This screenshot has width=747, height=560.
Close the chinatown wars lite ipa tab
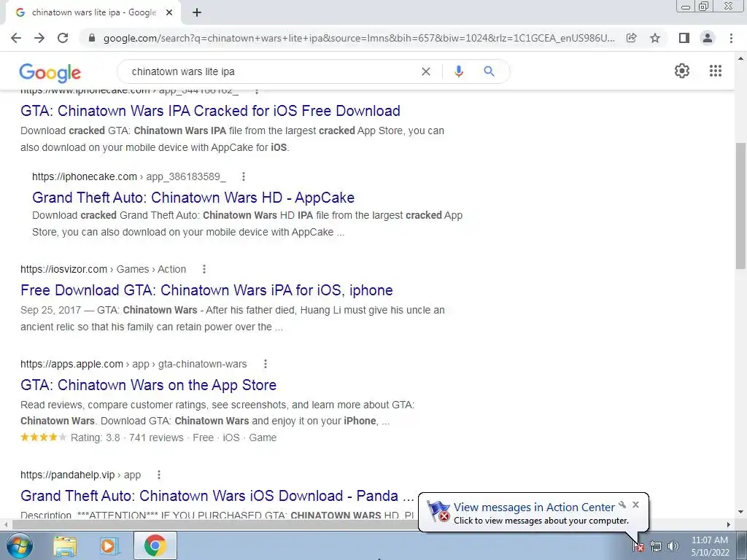[x=169, y=13]
